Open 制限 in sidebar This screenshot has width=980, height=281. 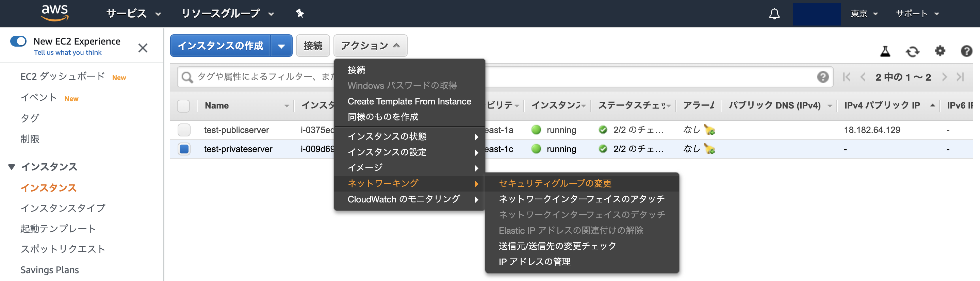click(30, 139)
